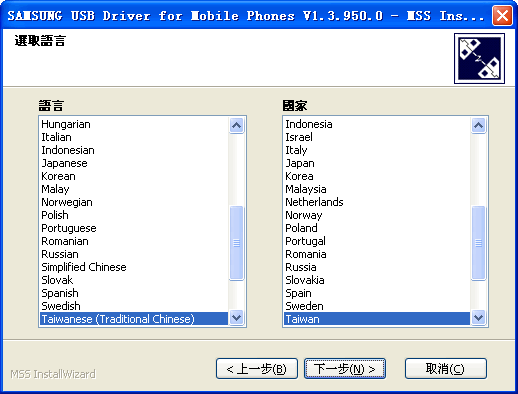This screenshot has width=518, height=394.
Task: Click up arrow of language list scrollbar
Action: pos(236,125)
